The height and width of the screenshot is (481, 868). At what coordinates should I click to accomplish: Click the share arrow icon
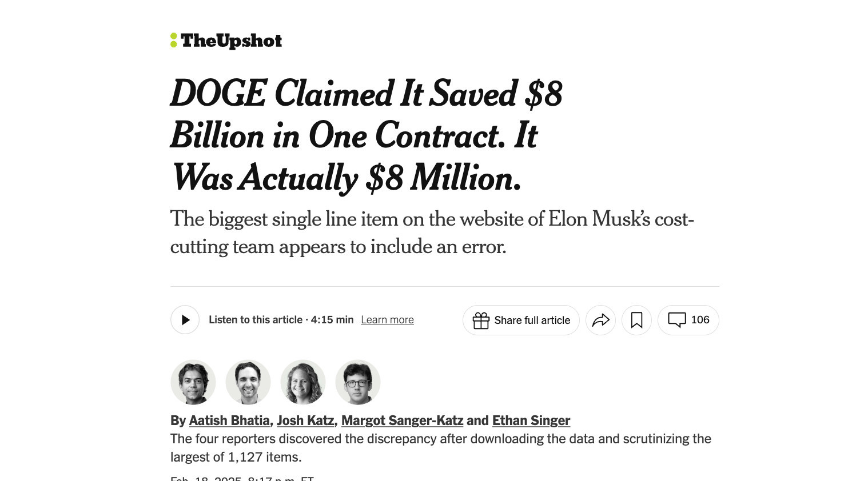(600, 320)
